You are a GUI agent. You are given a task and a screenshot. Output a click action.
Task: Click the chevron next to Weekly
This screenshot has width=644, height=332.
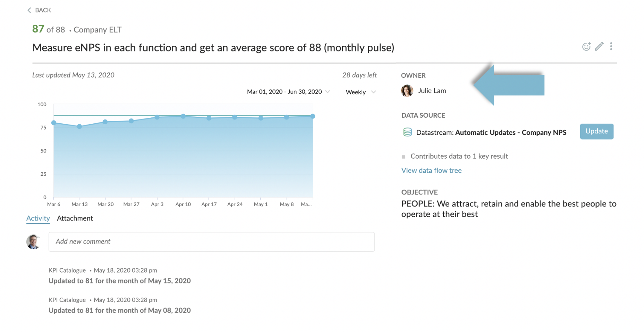coord(373,92)
